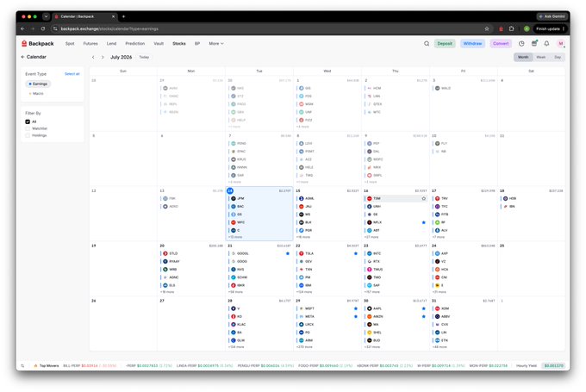
Task: Click the Finish update button
Action: (550, 28)
